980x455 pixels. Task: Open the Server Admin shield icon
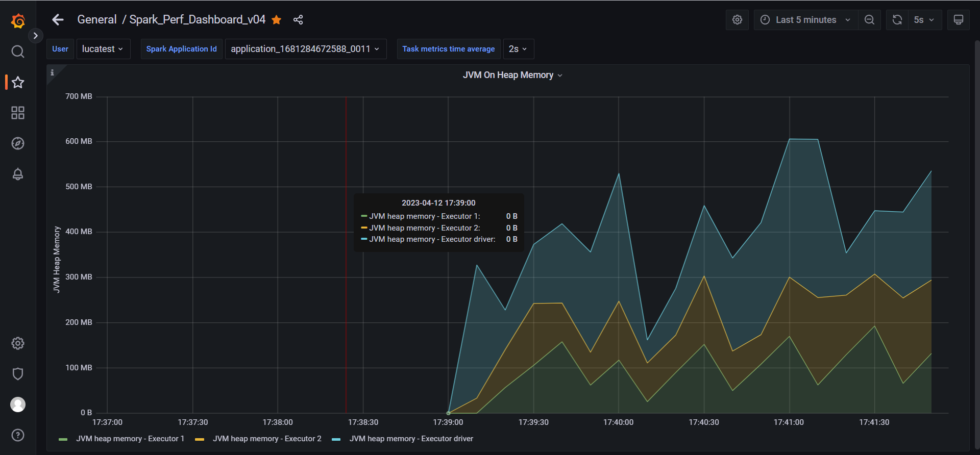coord(18,374)
